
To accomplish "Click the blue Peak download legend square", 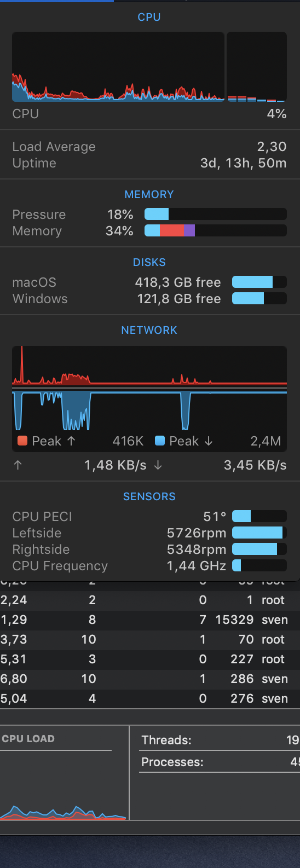I will [160, 441].
